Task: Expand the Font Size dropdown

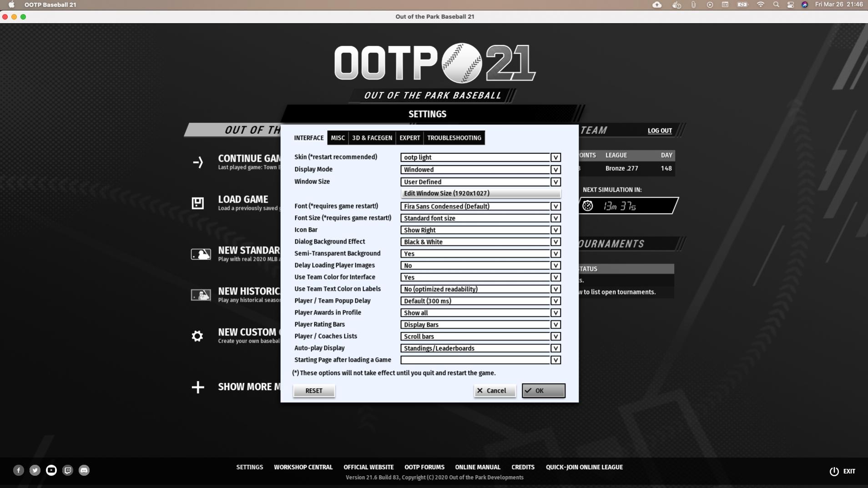Action: 555,219
